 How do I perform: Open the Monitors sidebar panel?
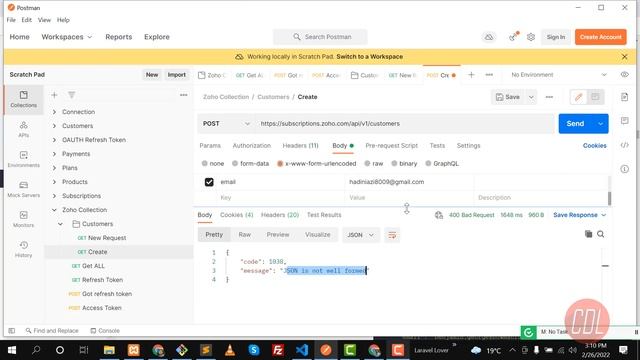23,219
